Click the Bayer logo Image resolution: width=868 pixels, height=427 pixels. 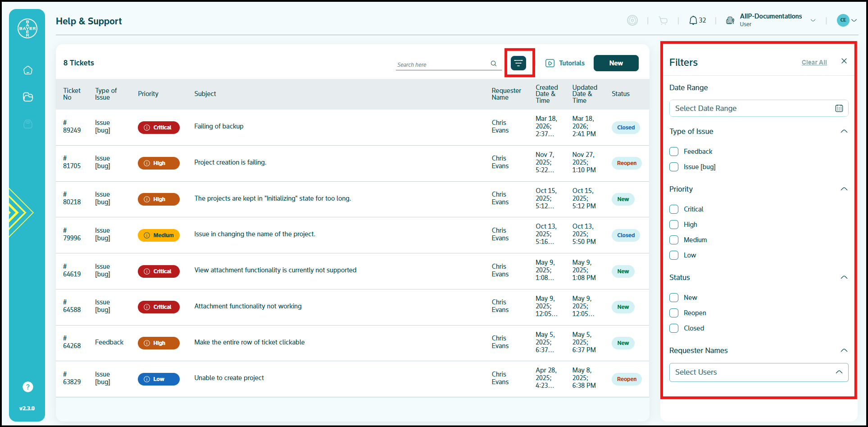[27, 28]
